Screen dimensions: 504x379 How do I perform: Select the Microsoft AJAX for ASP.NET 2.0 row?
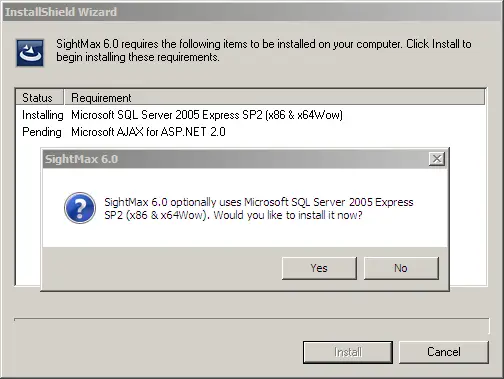pyautogui.click(x=251, y=132)
